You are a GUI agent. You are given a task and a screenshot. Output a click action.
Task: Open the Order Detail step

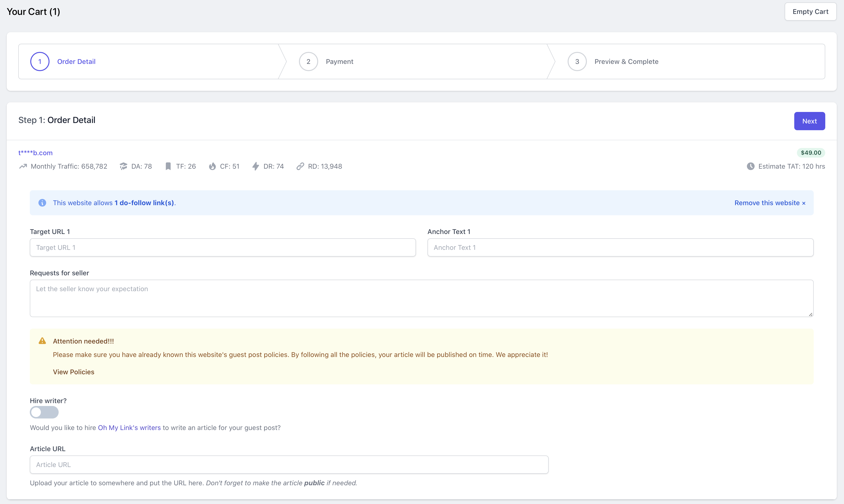click(x=76, y=61)
